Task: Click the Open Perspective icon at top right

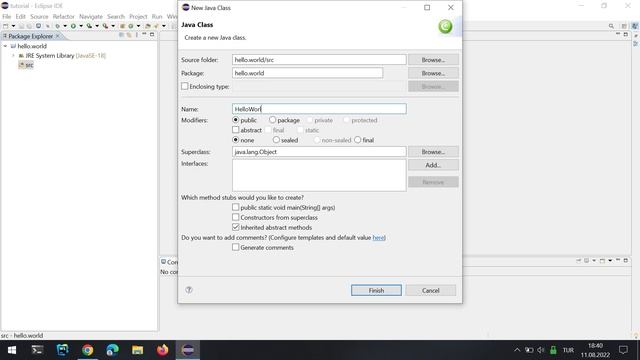Action: click(624, 26)
